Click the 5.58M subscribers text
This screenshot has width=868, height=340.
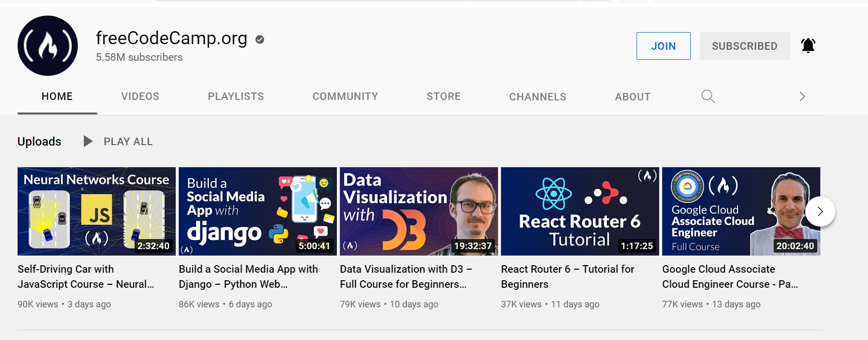[x=139, y=57]
